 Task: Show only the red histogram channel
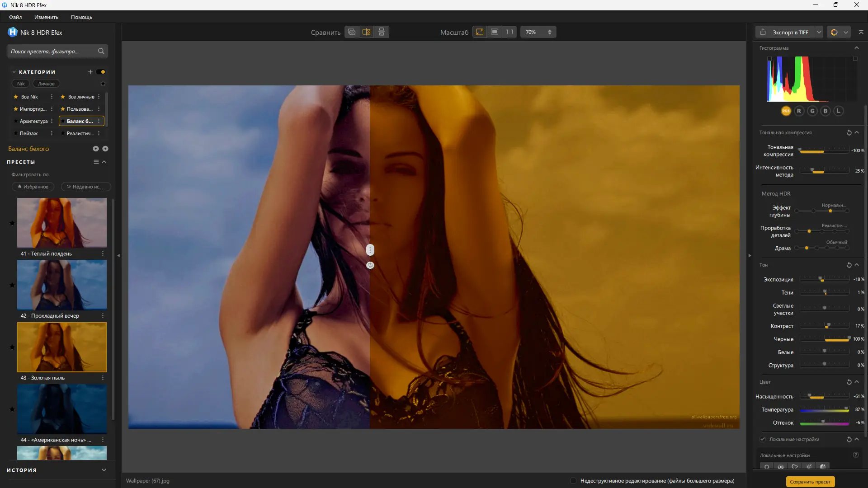point(799,111)
